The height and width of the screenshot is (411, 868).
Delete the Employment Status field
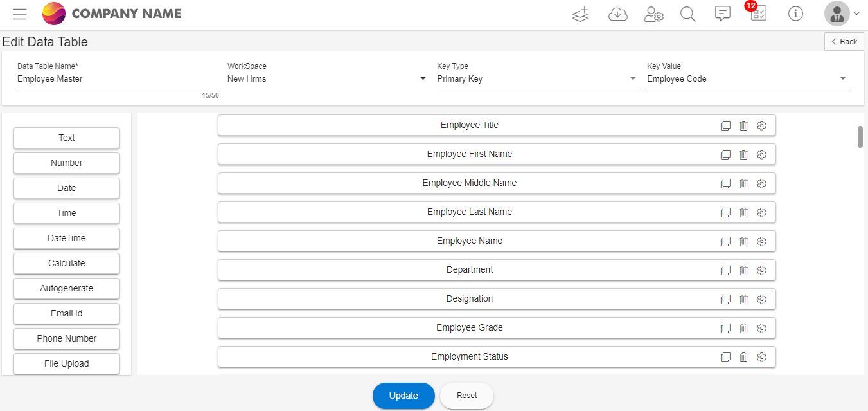(743, 357)
